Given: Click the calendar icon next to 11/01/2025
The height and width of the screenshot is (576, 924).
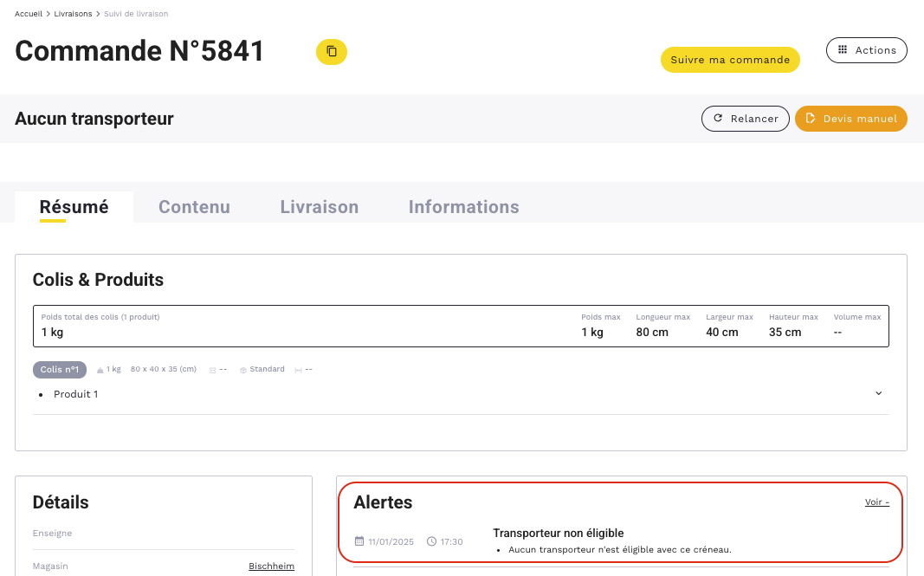Looking at the screenshot, I should 359,541.
